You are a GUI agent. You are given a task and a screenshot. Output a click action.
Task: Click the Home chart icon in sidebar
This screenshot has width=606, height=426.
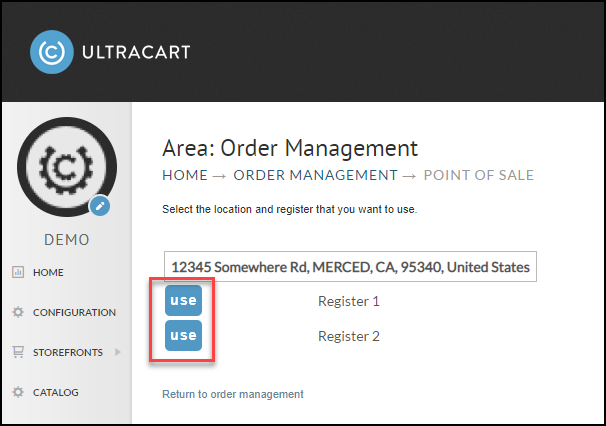18,272
